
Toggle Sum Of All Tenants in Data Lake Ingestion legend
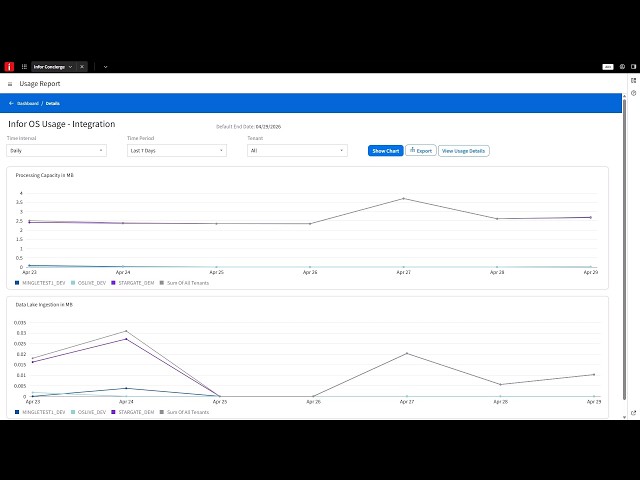184,412
